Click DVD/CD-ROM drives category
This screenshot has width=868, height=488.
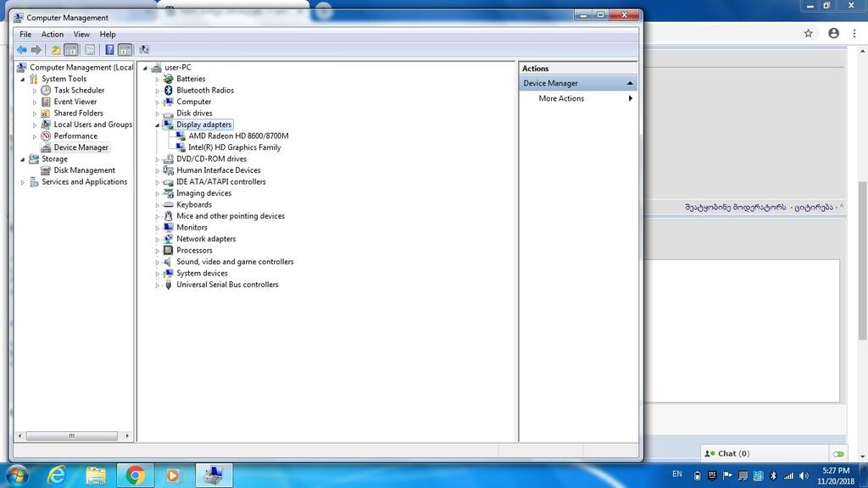click(211, 158)
